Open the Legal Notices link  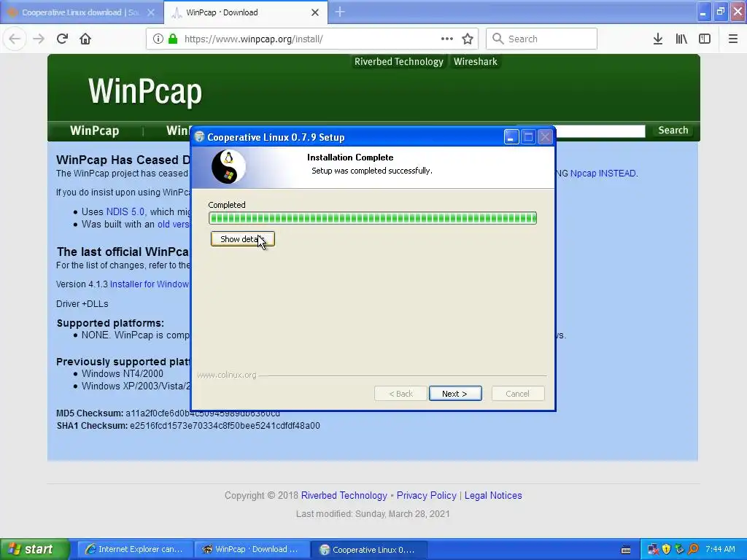coord(493,495)
